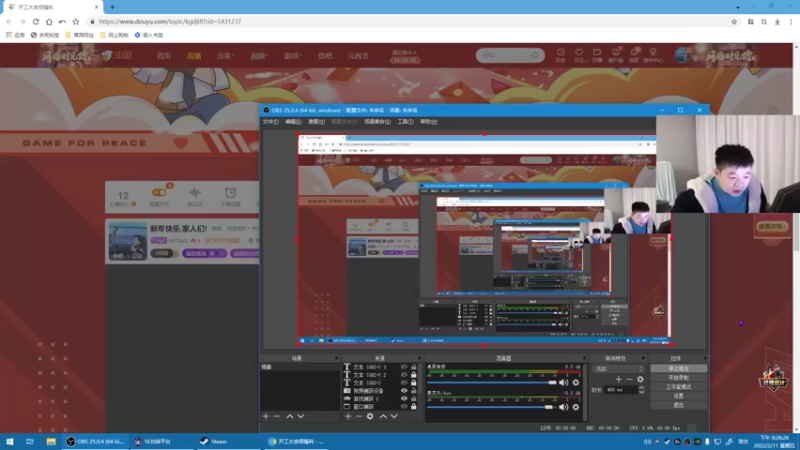Screen dimensions: 800x450
Task: Click search magnifier icon in Douyu search box
Action: tap(535, 55)
